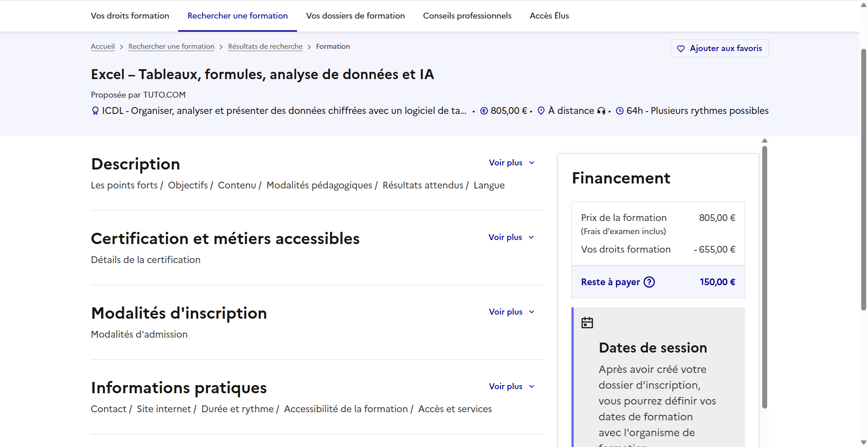Click the Accueil breadcrumb link
The height and width of the screenshot is (447, 868).
103,47
